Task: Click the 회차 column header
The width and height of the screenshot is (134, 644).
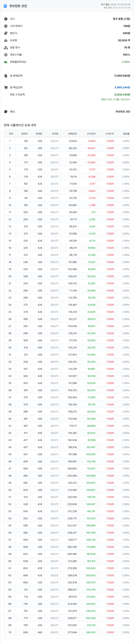Action: tap(11, 134)
